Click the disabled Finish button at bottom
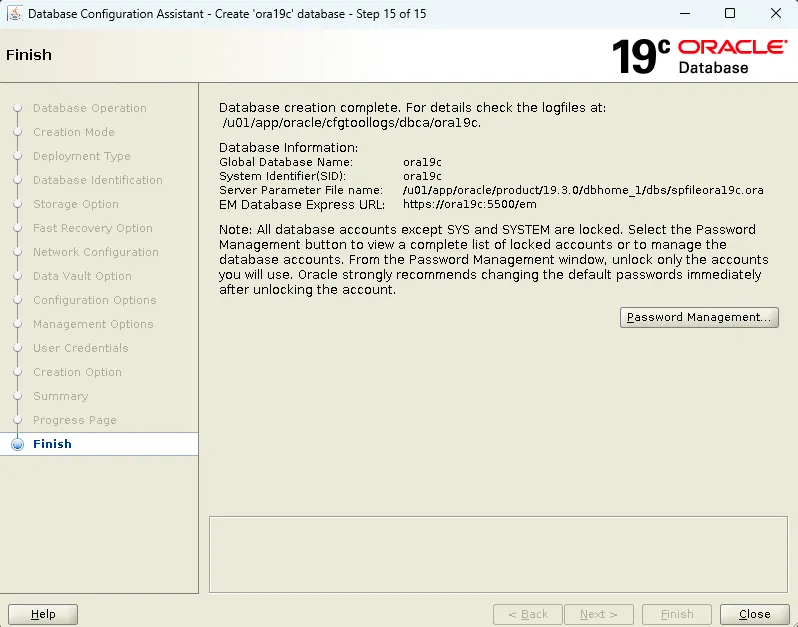This screenshot has height=627, width=798. click(677, 614)
